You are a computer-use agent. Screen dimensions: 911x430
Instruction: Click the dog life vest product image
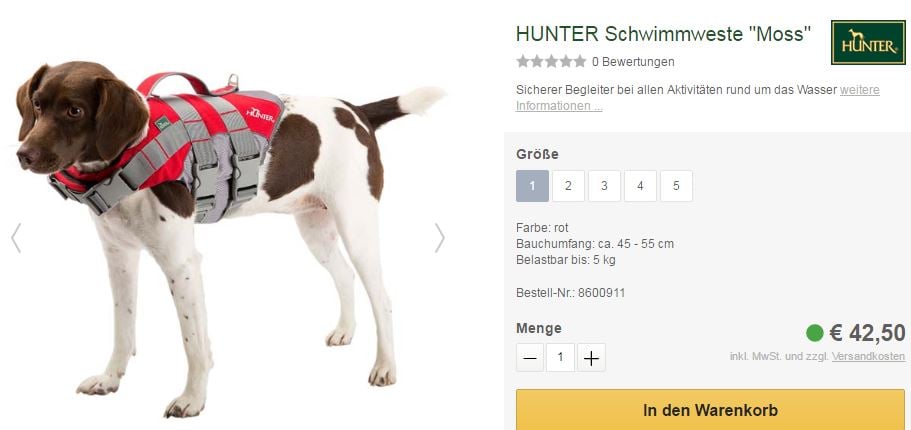(x=229, y=238)
